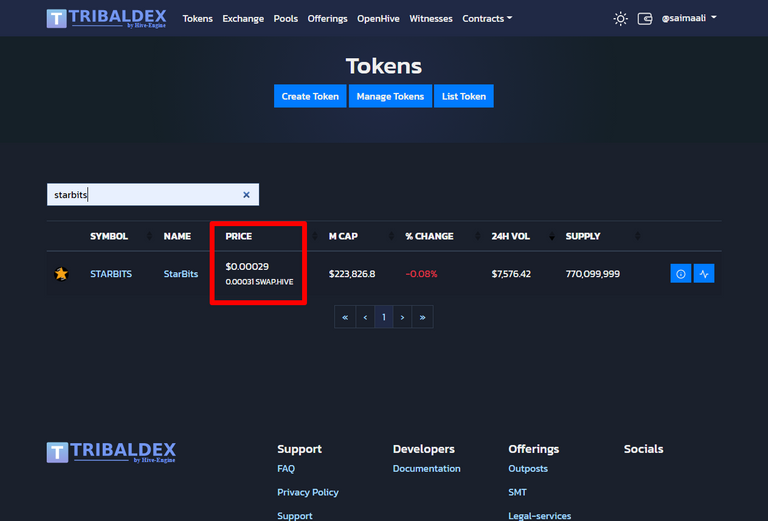Jump to the first page of results
Image resolution: width=768 pixels, height=521 pixels.
click(345, 317)
